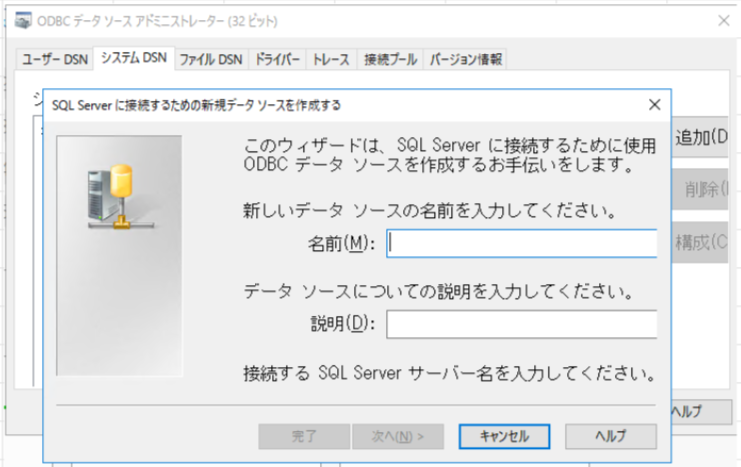Open the ファイル DSN tab
Viewport: 741px width, 467px height.
[211, 59]
